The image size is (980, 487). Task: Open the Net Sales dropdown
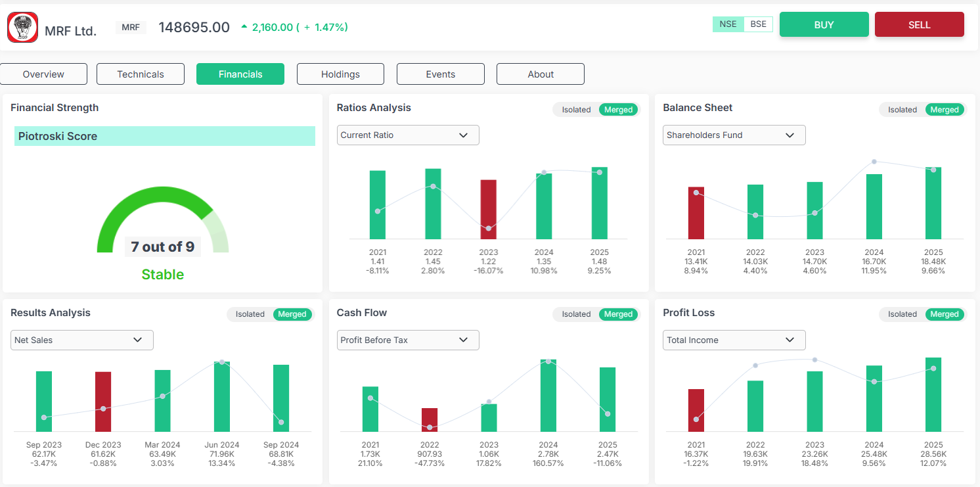coord(82,340)
